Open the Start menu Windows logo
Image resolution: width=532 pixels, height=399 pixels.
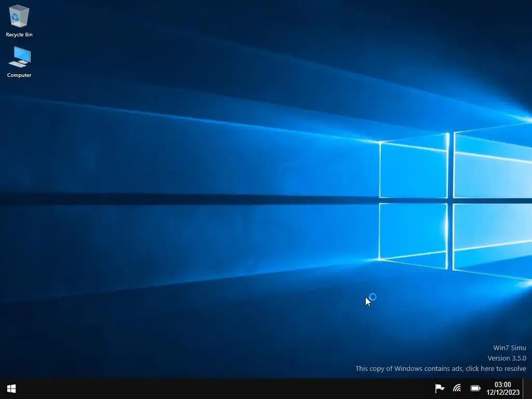(x=11, y=389)
